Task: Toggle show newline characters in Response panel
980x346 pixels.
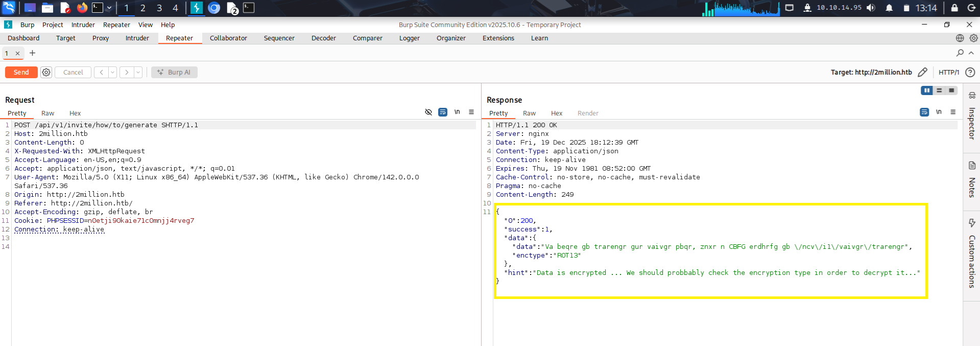Action: (x=939, y=112)
